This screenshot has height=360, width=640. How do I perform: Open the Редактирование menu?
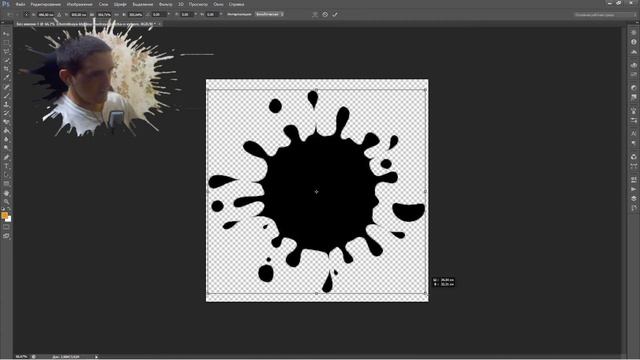click(x=46, y=4)
